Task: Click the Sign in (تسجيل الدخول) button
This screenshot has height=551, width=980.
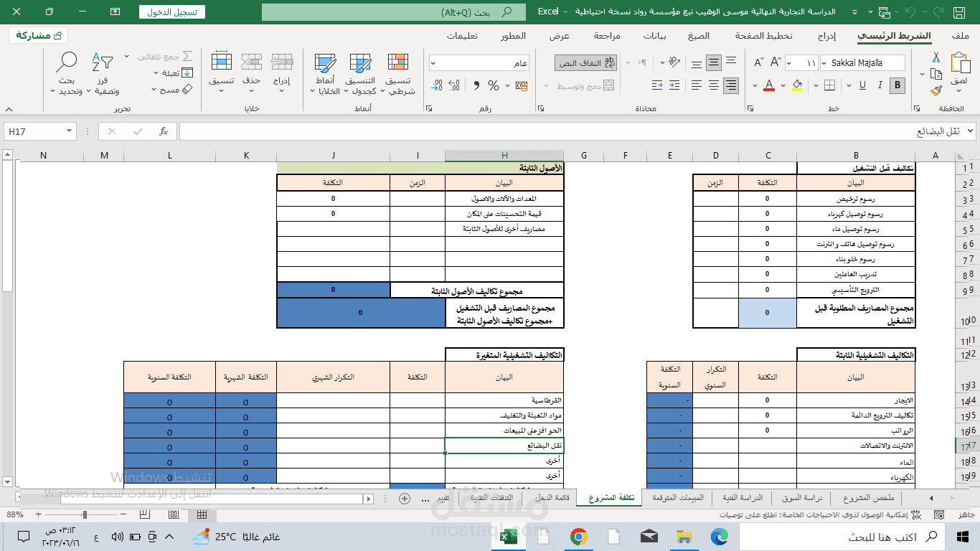Action: coord(172,12)
